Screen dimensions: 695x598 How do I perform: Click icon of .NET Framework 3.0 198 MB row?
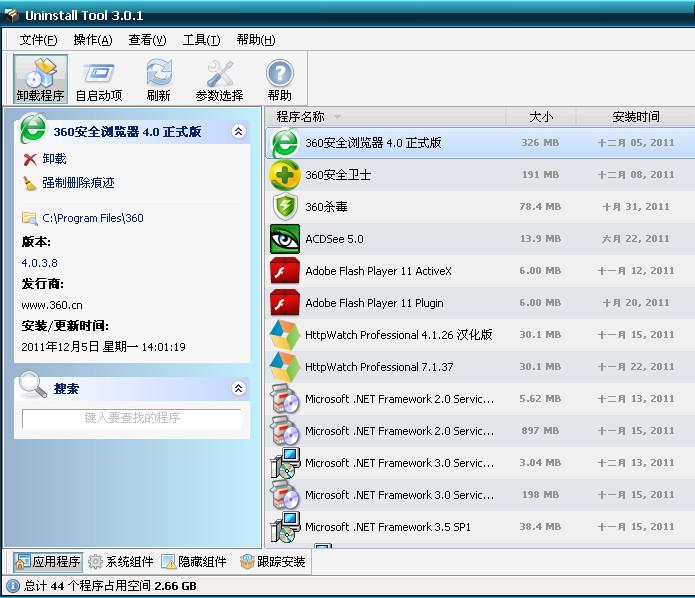click(285, 495)
